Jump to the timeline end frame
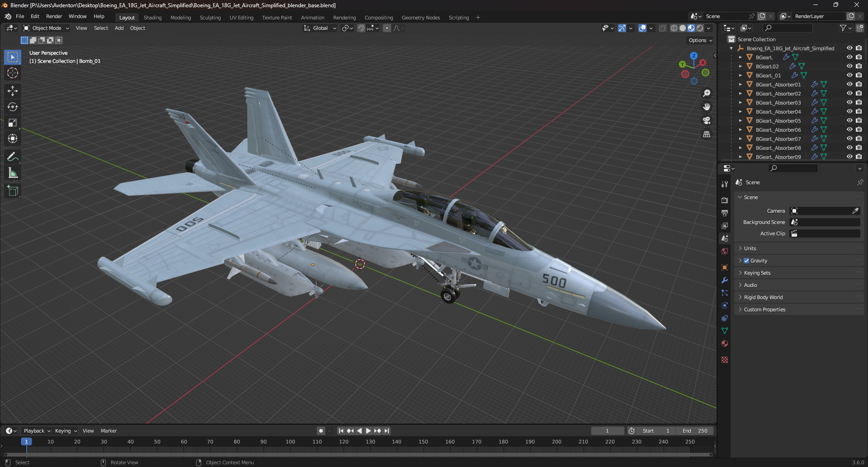The image size is (868, 467). pyautogui.click(x=387, y=431)
